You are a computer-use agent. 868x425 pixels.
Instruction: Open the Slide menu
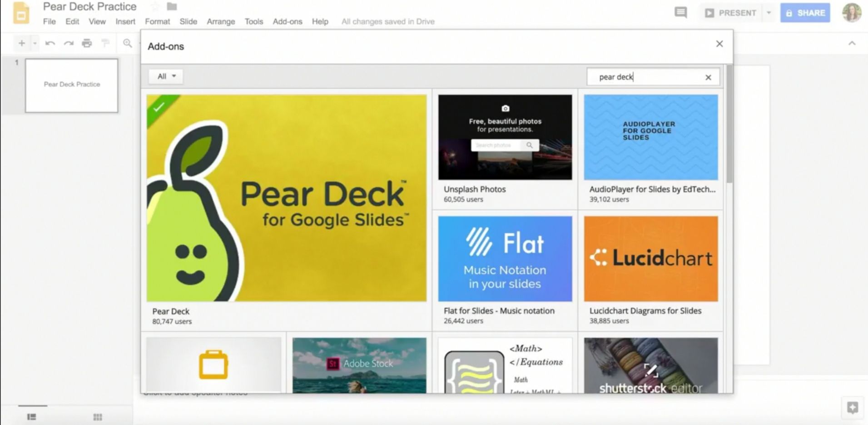point(188,21)
